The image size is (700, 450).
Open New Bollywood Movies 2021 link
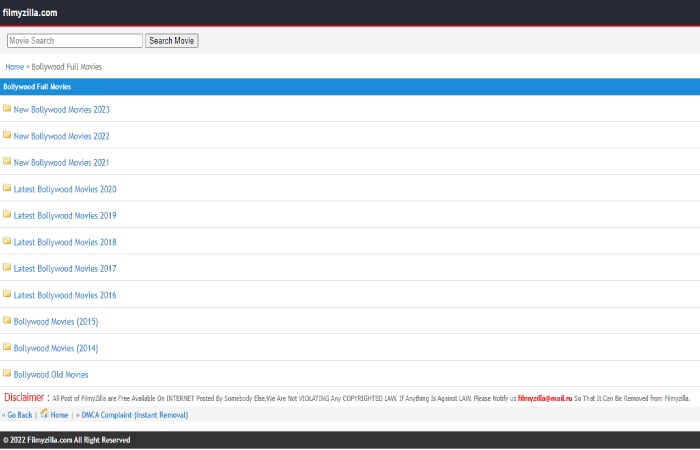(61, 162)
